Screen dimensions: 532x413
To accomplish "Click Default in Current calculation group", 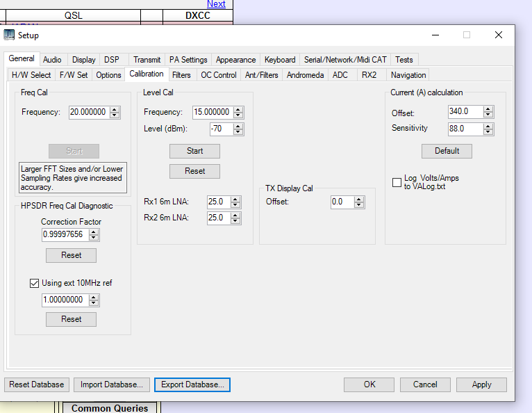I will (447, 151).
